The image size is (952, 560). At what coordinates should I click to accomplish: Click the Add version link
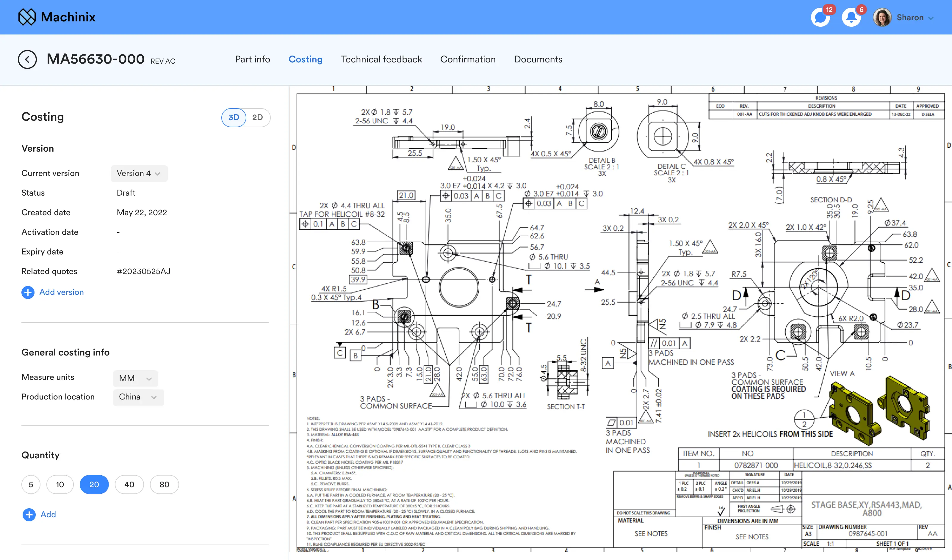click(x=62, y=292)
